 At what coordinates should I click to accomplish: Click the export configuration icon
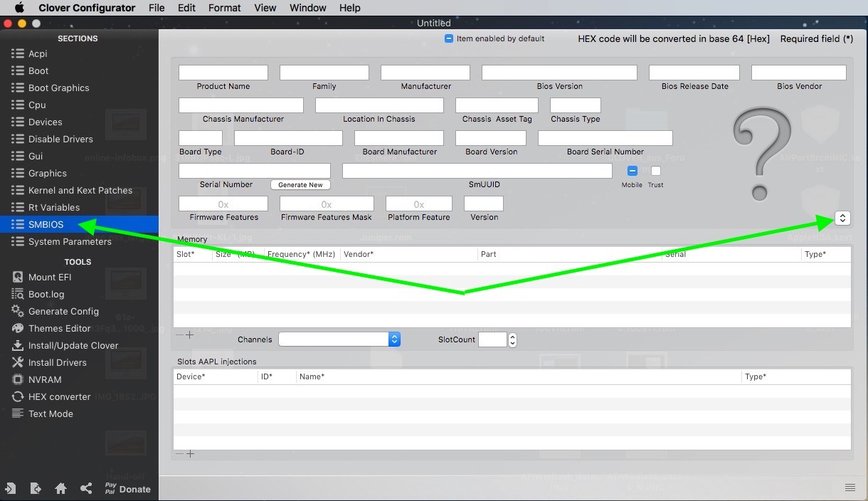pos(36,488)
